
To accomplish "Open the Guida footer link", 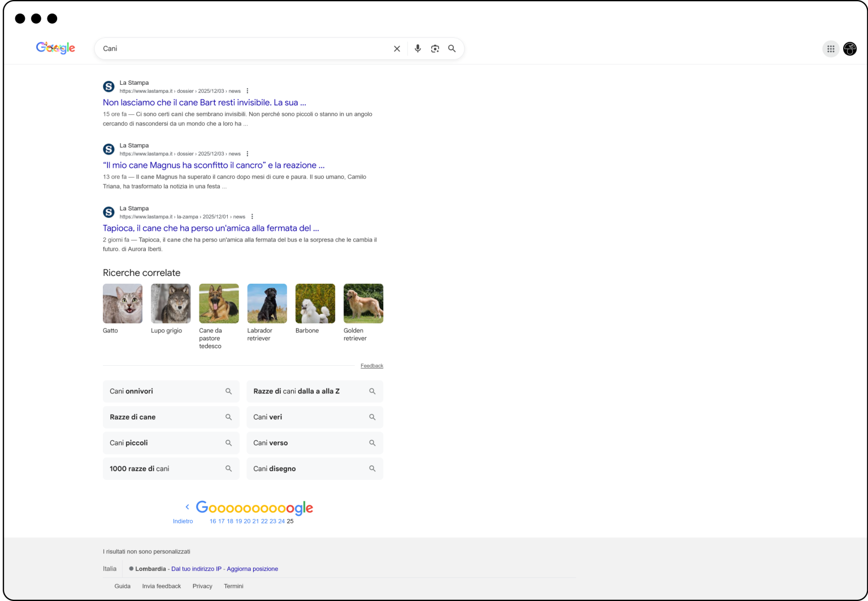I will [x=123, y=586].
